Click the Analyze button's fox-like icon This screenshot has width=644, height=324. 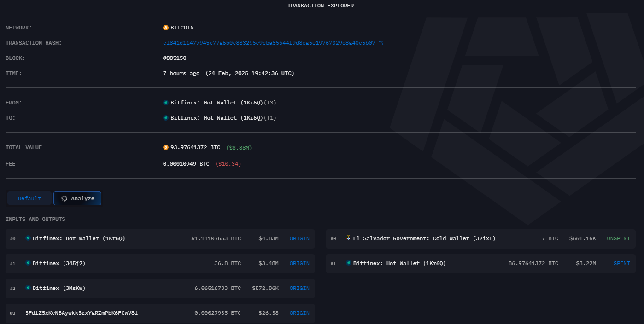click(x=64, y=198)
